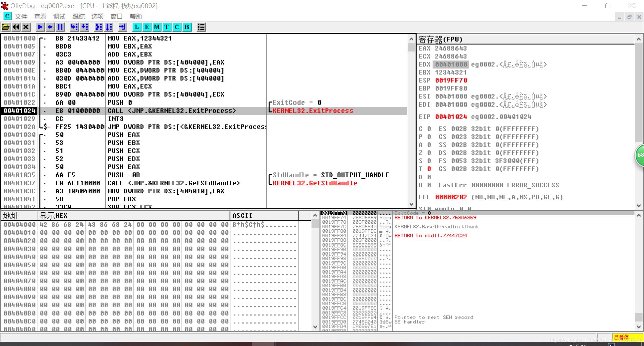Select the CALL GetStdHandle instruction line

pyautogui.click(x=204, y=183)
